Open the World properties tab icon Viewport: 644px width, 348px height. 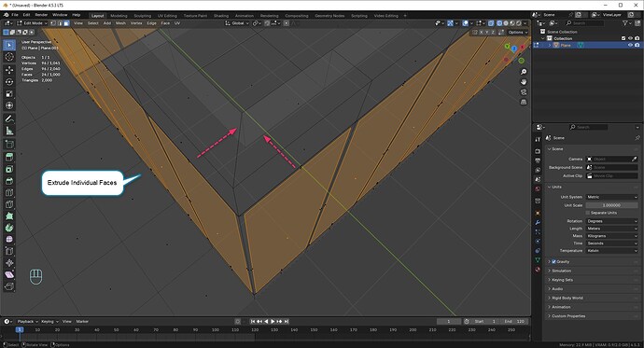[x=538, y=189]
